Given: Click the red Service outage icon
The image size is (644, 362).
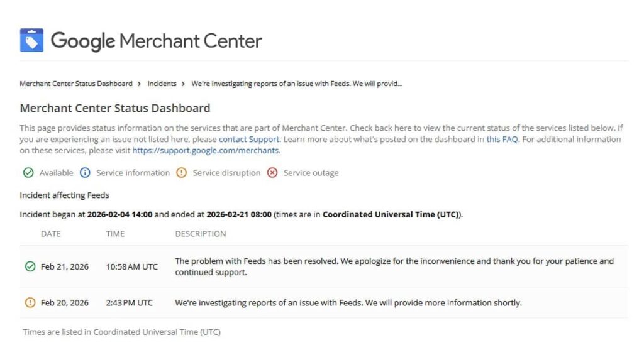Looking at the screenshot, I should click(x=273, y=172).
